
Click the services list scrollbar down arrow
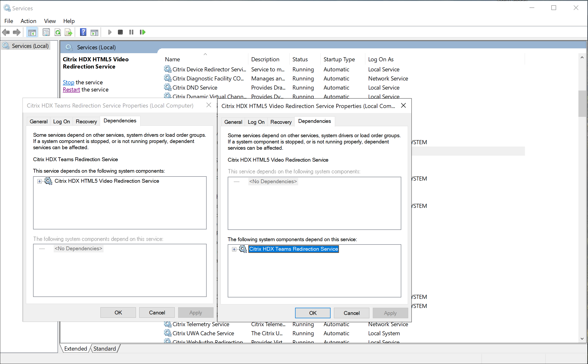click(x=582, y=339)
